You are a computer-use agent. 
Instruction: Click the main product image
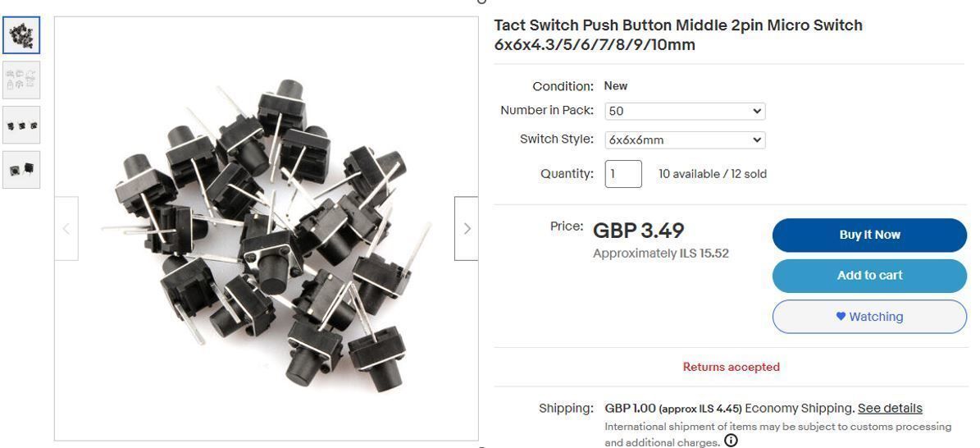(266, 228)
